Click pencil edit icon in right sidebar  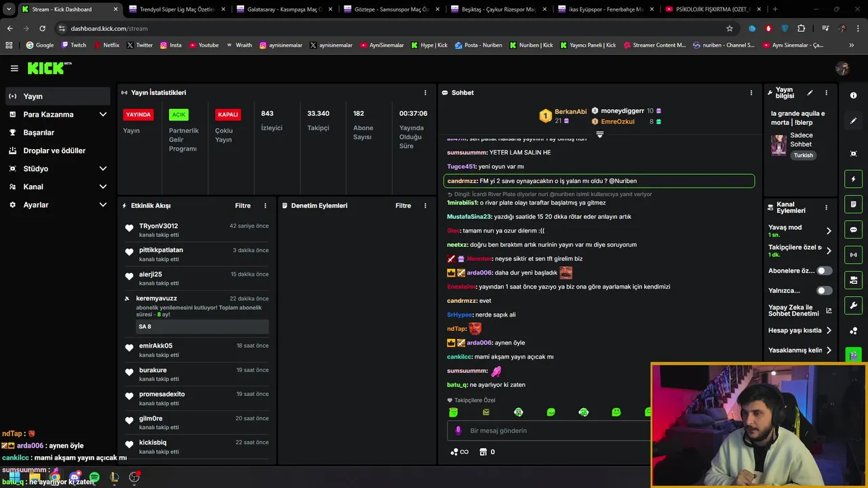[853, 121]
